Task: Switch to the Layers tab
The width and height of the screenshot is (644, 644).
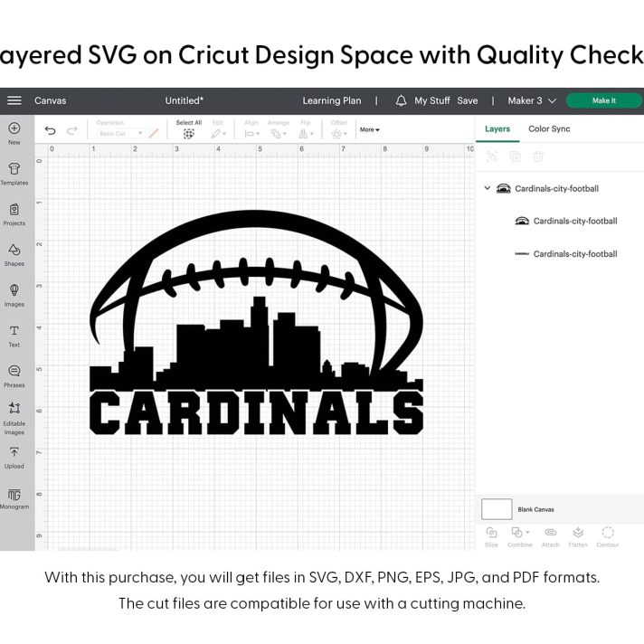Action: (497, 129)
